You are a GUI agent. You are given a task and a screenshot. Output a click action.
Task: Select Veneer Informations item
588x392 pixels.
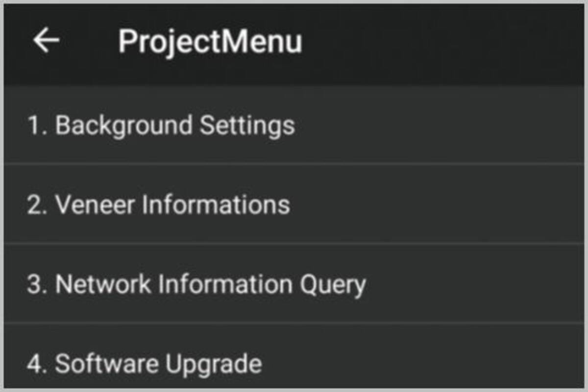[x=294, y=204]
